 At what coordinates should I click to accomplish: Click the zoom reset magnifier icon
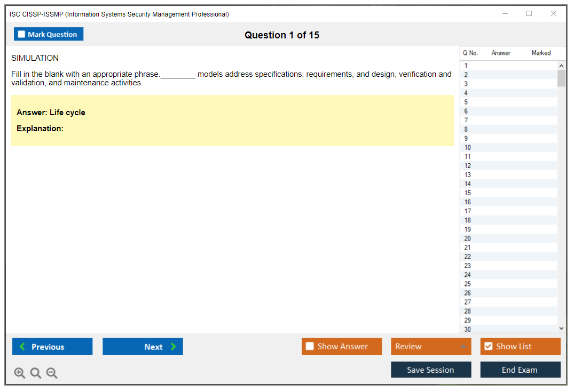(36, 373)
